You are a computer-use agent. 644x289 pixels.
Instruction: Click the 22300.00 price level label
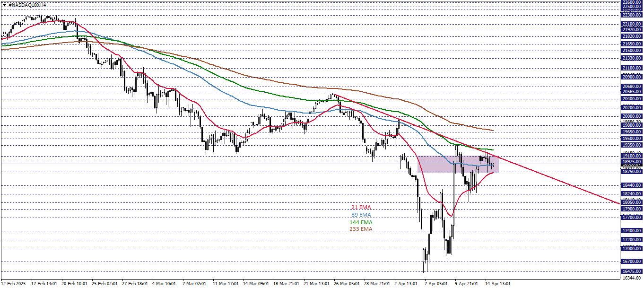(x=632, y=15)
